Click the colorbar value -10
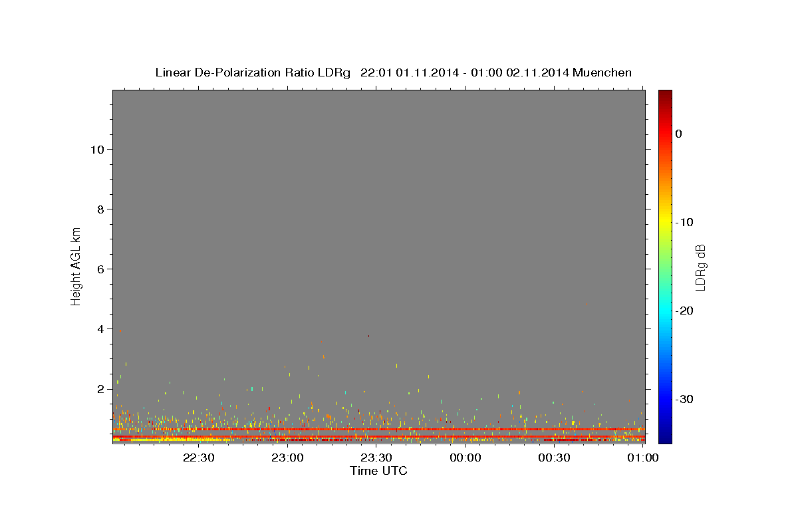This screenshot has width=798, height=532. pyautogui.click(x=684, y=222)
